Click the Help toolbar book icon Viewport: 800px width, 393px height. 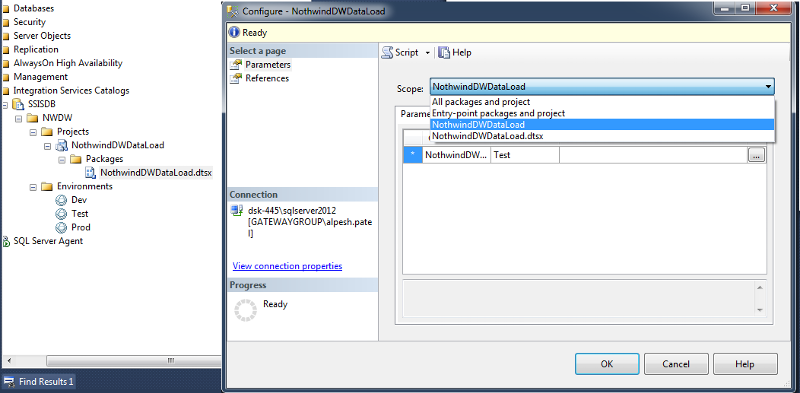point(444,53)
